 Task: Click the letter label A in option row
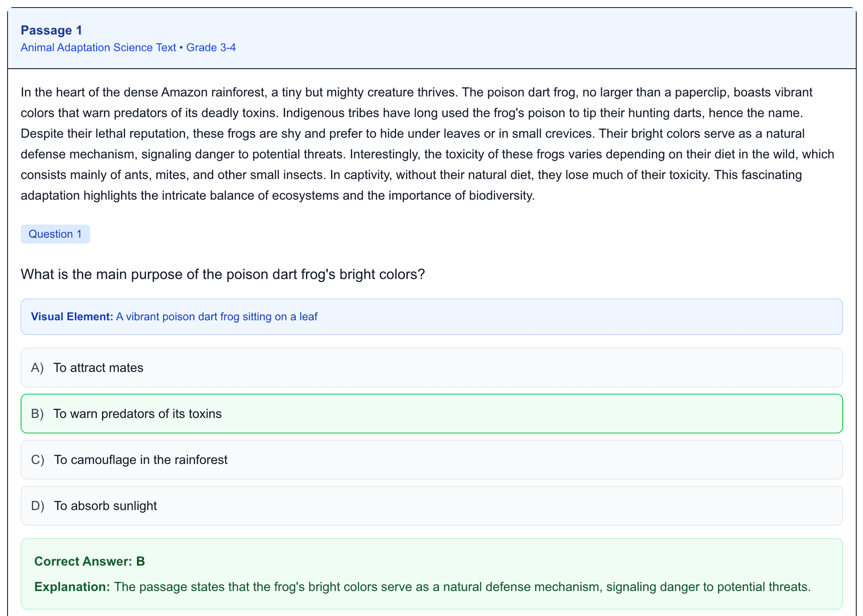(x=37, y=367)
